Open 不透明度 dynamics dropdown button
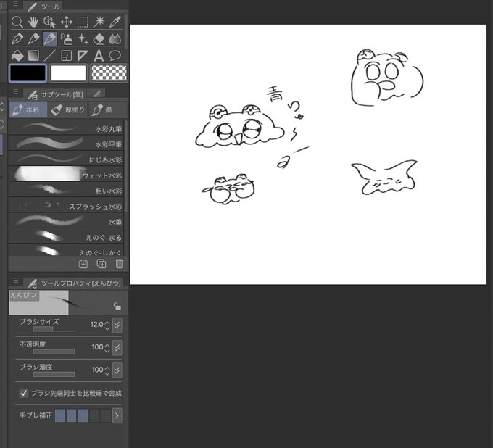Image resolution: width=493 pixels, height=448 pixels. (x=117, y=347)
